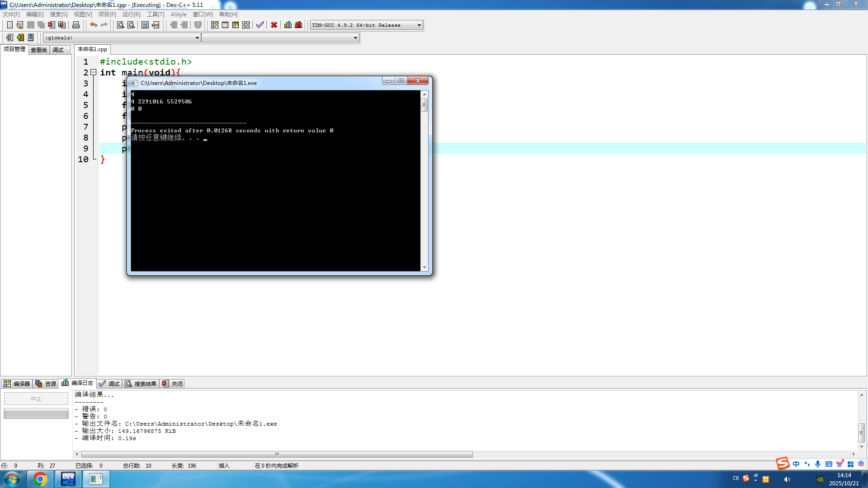Click the Compile and Run icon

coord(236,25)
